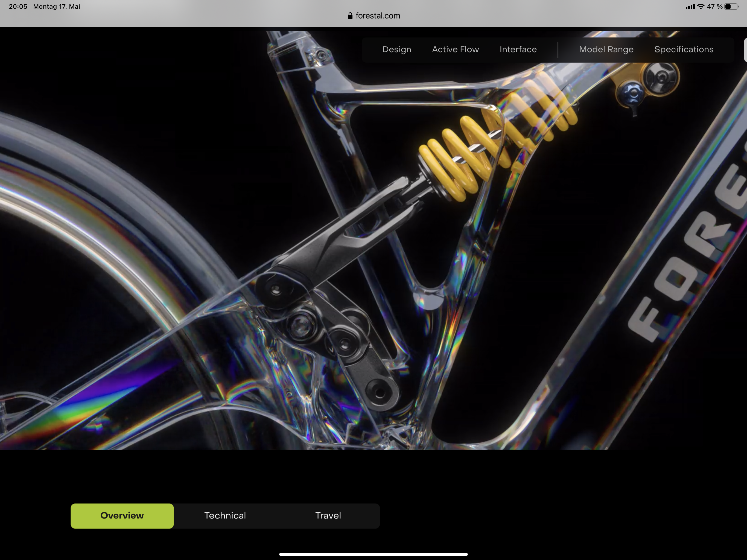
Task: Go to Active Flow section
Action: (x=455, y=49)
